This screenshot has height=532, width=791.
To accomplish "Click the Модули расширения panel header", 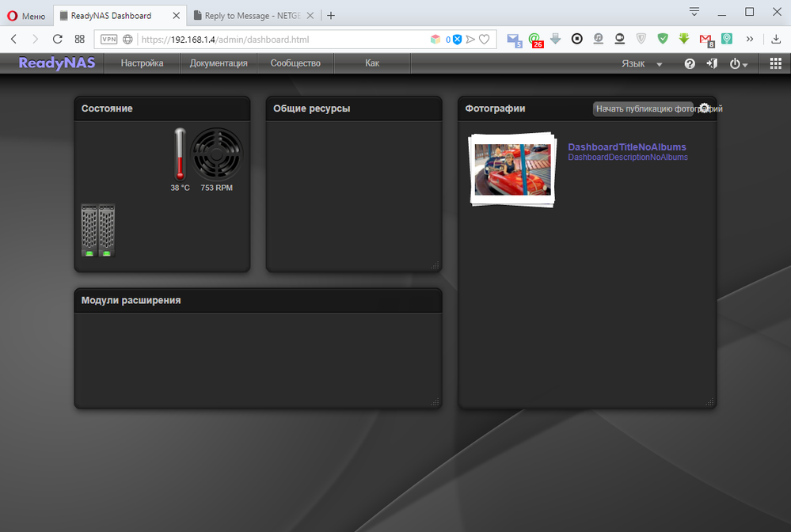I will coord(258,301).
